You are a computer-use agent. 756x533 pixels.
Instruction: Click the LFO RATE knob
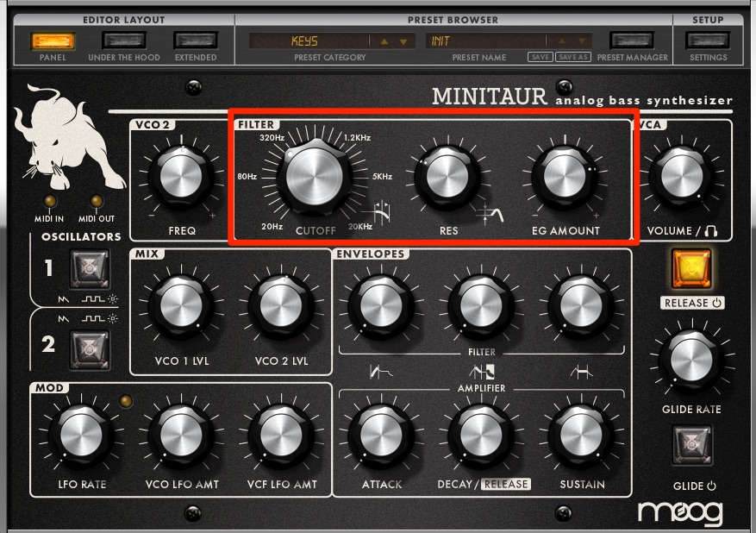pyautogui.click(x=81, y=435)
